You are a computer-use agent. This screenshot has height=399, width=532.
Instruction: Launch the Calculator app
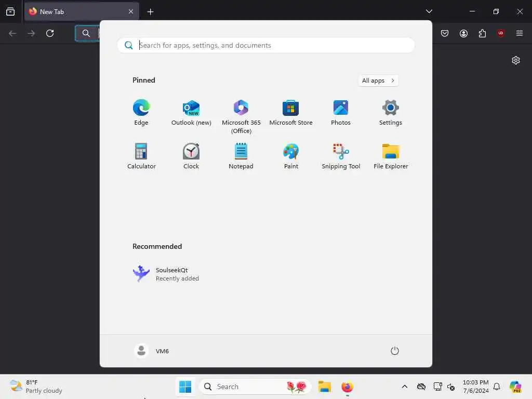point(141,156)
